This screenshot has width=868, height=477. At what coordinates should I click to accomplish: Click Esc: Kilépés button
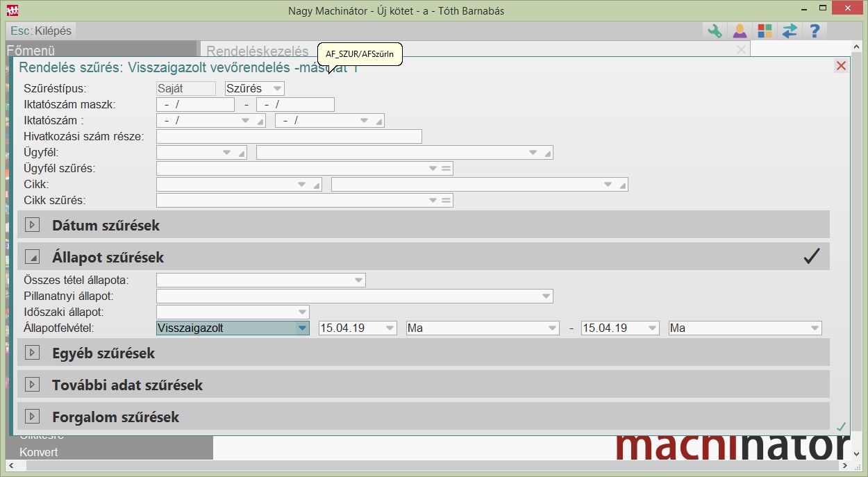coord(42,31)
